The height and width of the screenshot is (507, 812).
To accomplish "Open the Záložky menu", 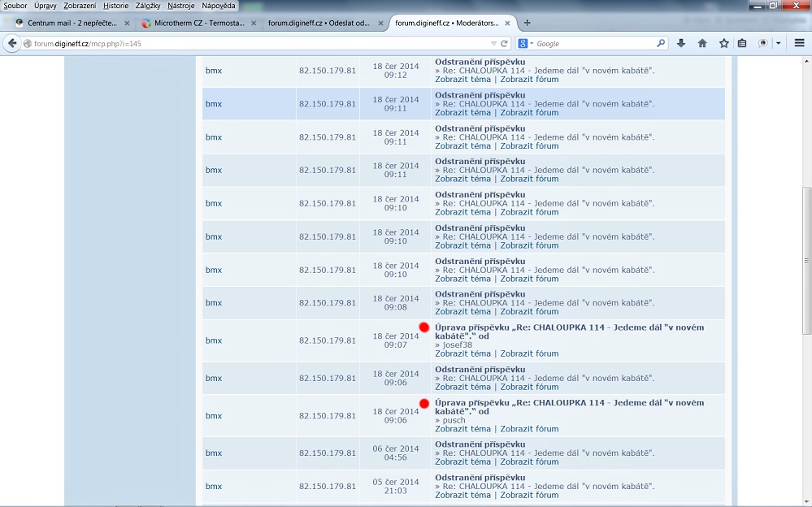I will point(147,6).
